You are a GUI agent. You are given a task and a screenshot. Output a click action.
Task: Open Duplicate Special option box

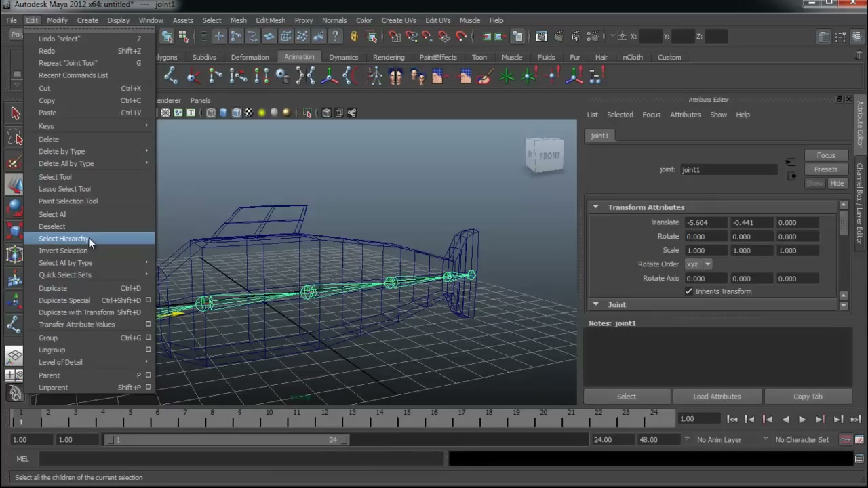click(148, 300)
